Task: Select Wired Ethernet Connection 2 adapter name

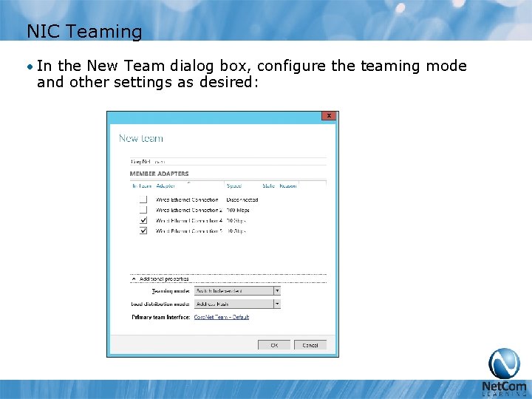Action: click(x=189, y=211)
